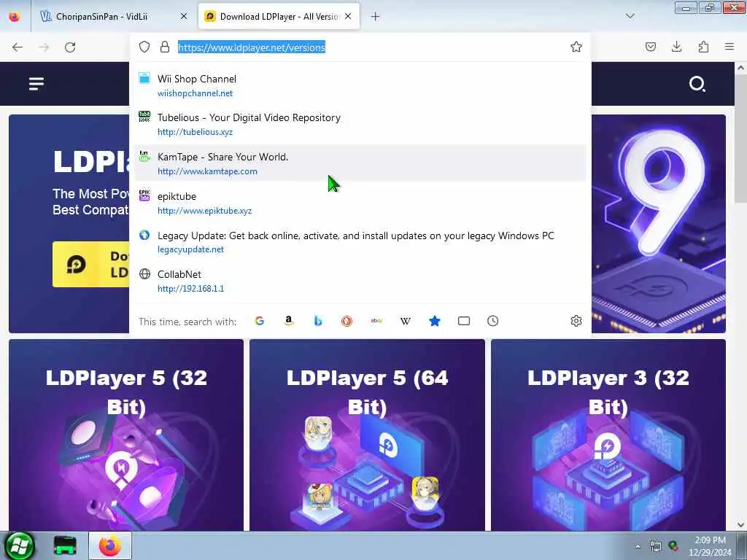Click the Firefox logo left of the tabs
Viewport: 747px width, 560px height.
click(x=15, y=16)
